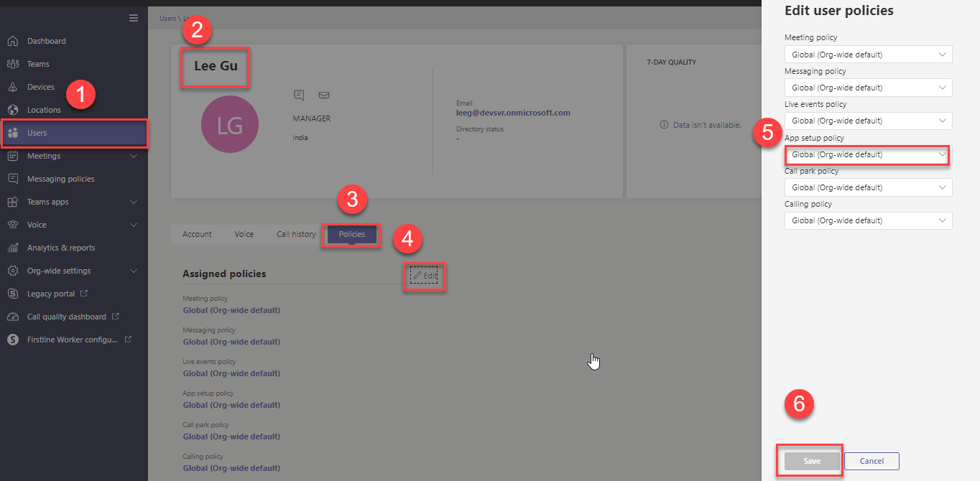This screenshot has height=481, width=980.
Task: Open Analytics & reports chart icon
Action: click(x=12, y=248)
